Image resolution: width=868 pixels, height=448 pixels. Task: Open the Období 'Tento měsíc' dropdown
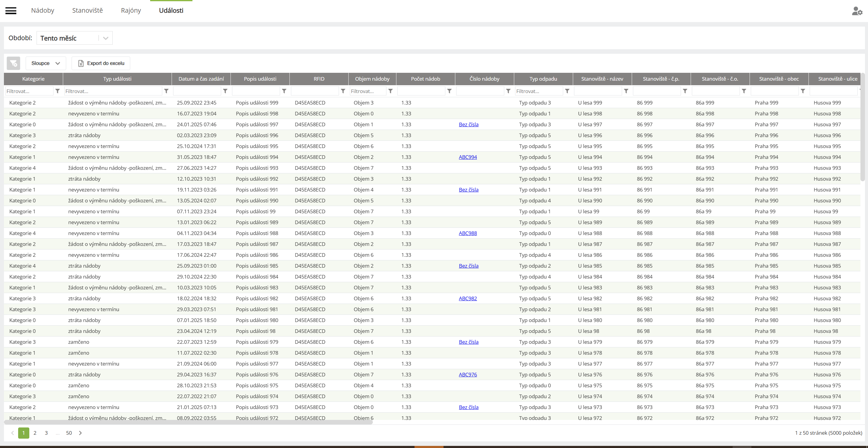click(x=74, y=38)
